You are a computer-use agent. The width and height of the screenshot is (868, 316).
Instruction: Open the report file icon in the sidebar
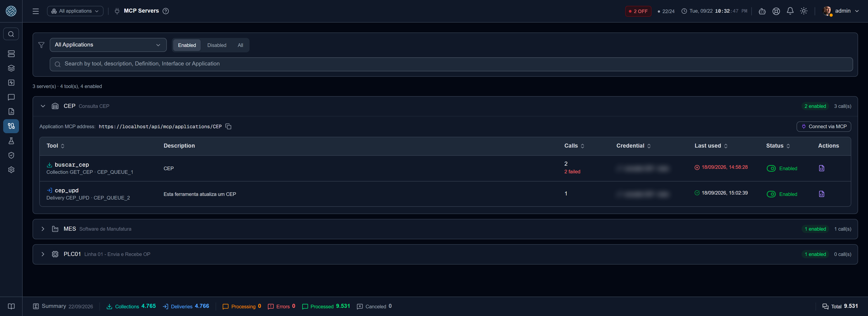pos(11,112)
